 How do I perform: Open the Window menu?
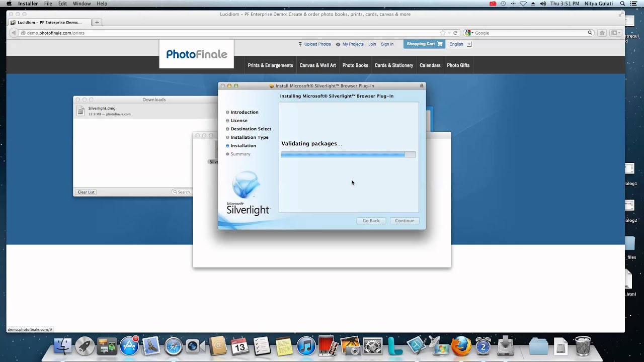[82, 4]
